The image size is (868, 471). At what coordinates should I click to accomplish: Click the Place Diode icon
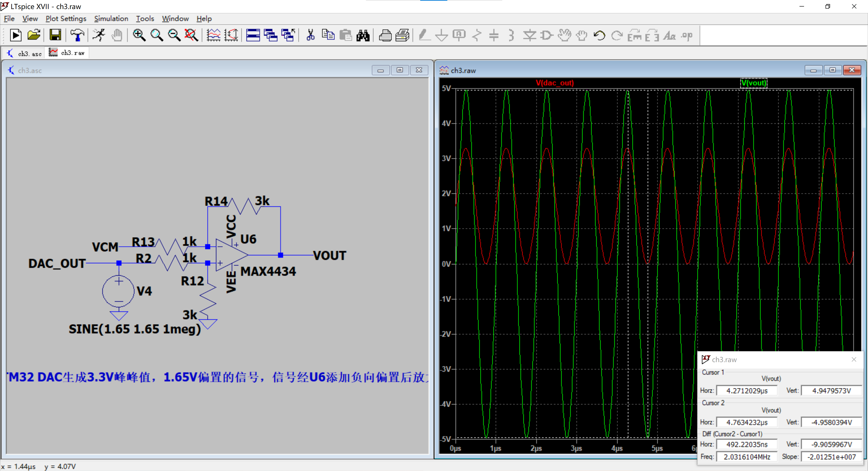coord(529,35)
